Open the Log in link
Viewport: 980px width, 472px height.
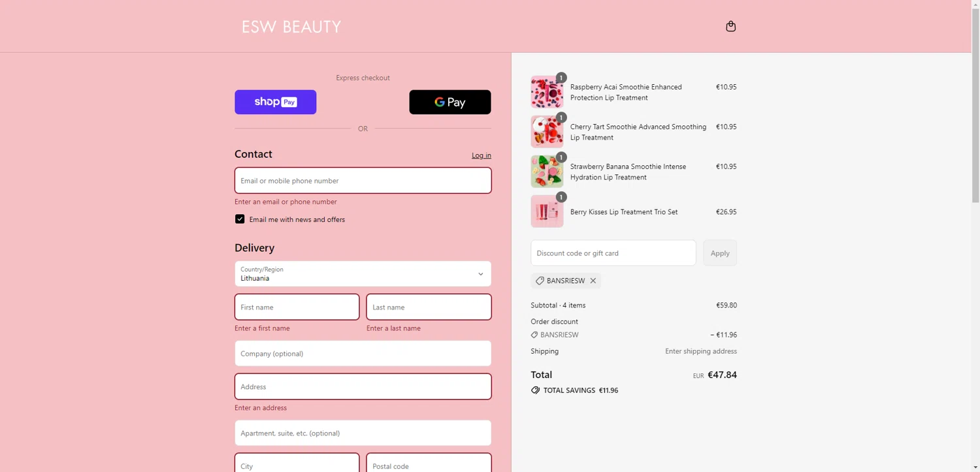482,155
